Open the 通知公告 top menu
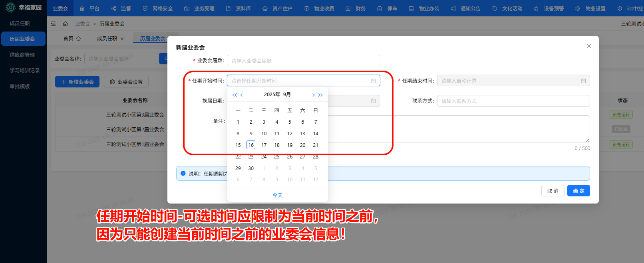Image resolution: width=644 pixels, height=263 pixels. pyautogui.click(x=466, y=8)
